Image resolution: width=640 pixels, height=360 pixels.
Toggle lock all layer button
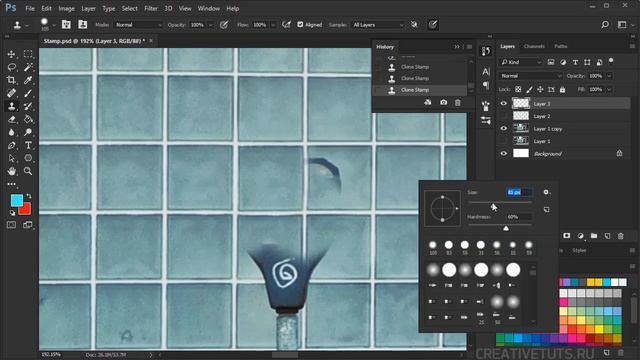point(562,89)
